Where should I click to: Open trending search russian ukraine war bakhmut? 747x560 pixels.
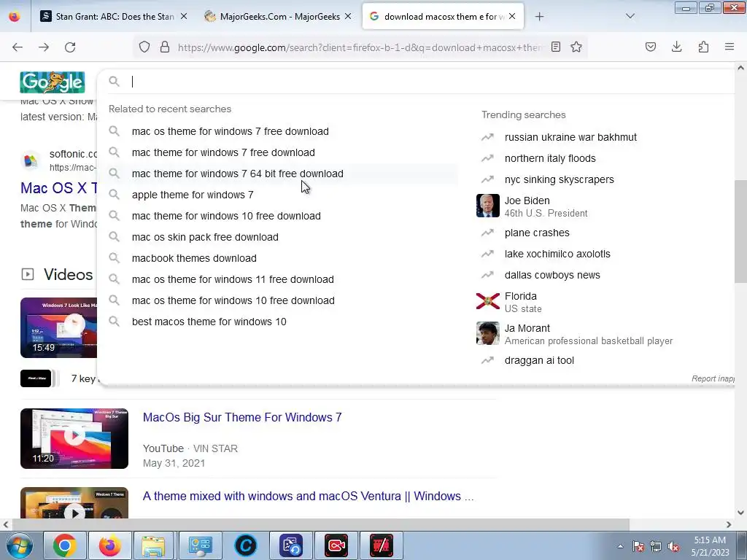point(570,137)
